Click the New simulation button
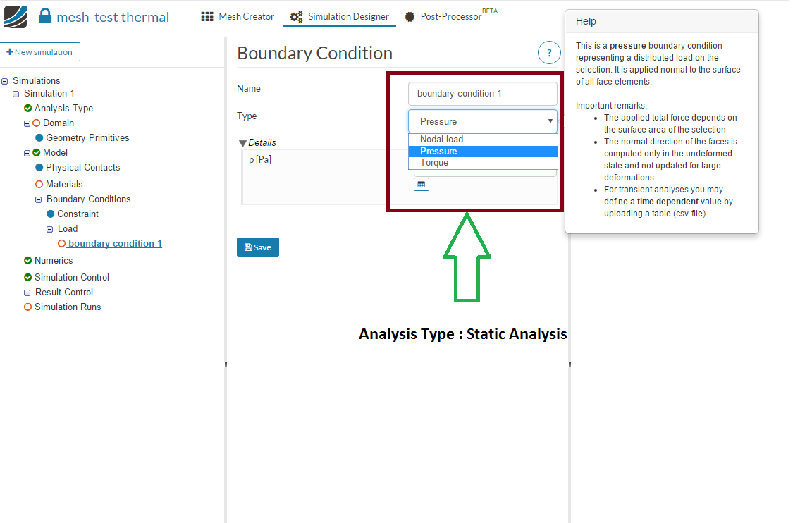Viewport: 812px width, 523px height. (40, 52)
